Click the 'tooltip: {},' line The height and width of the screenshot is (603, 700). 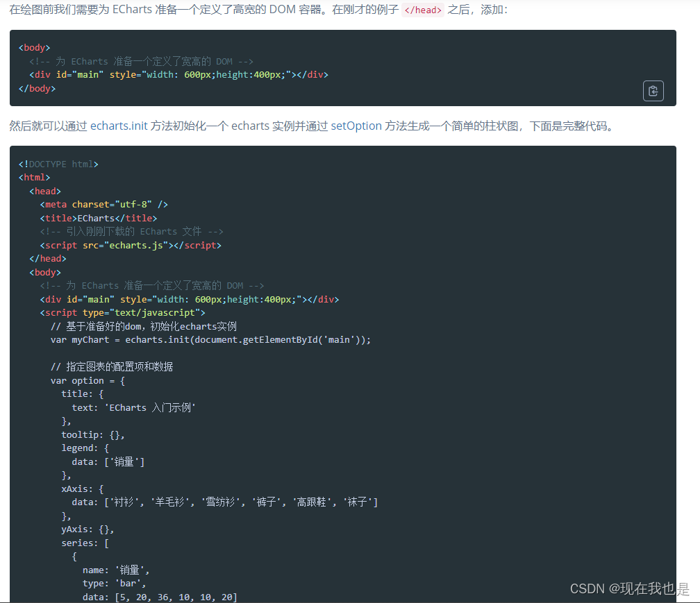pos(93,435)
